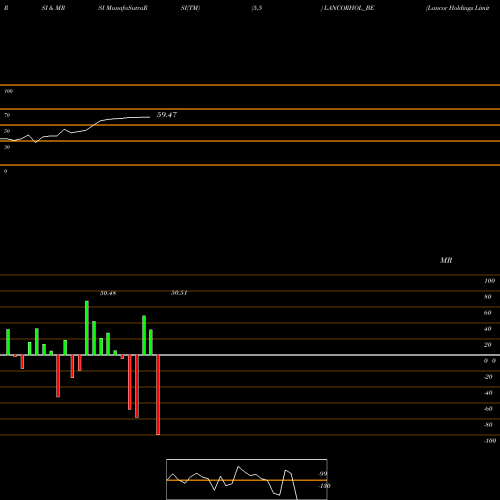Click the -100 label on MR axis
Image resolution: width=500 pixels, height=500 pixels.
(x=490, y=441)
